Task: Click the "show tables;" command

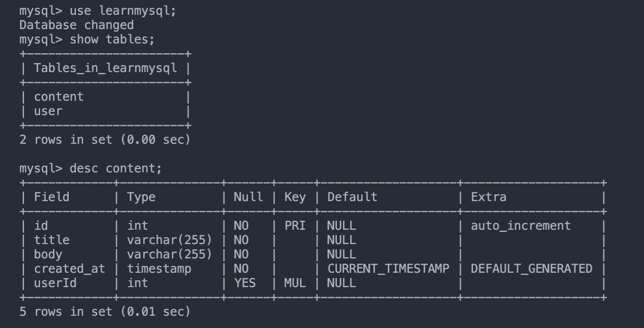Action: click(112, 40)
